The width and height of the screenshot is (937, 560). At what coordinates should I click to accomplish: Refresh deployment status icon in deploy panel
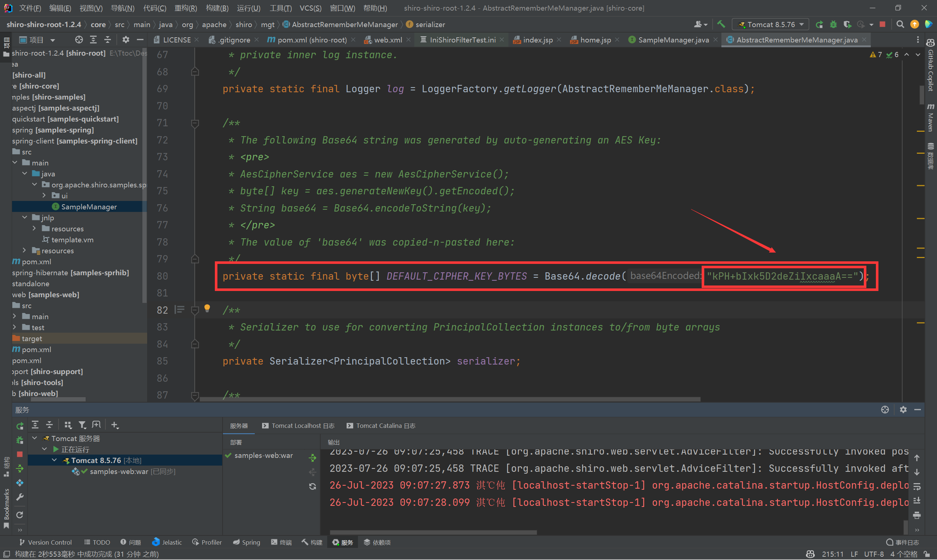pyautogui.click(x=313, y=486)
